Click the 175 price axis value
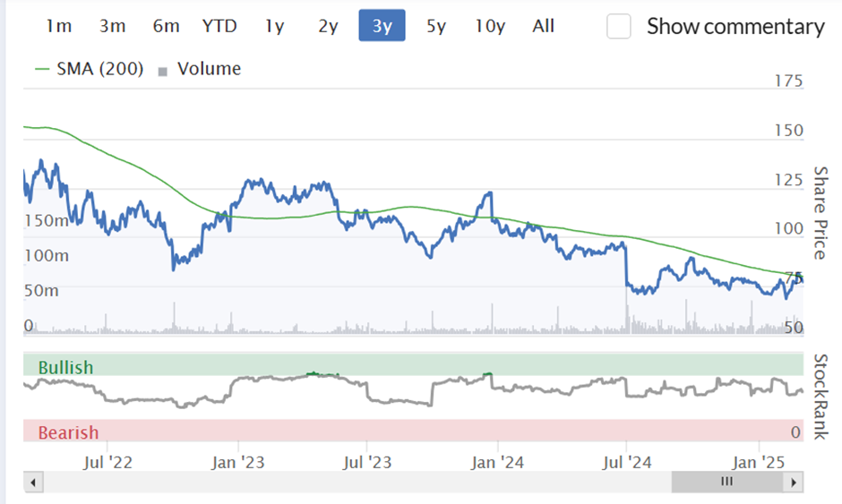The height and width of the screenshot is (504, 842). [788, 81]
